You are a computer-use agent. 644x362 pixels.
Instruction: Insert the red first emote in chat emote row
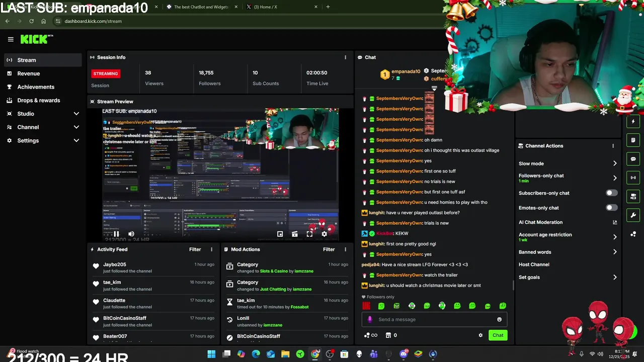tap(366, 306)
